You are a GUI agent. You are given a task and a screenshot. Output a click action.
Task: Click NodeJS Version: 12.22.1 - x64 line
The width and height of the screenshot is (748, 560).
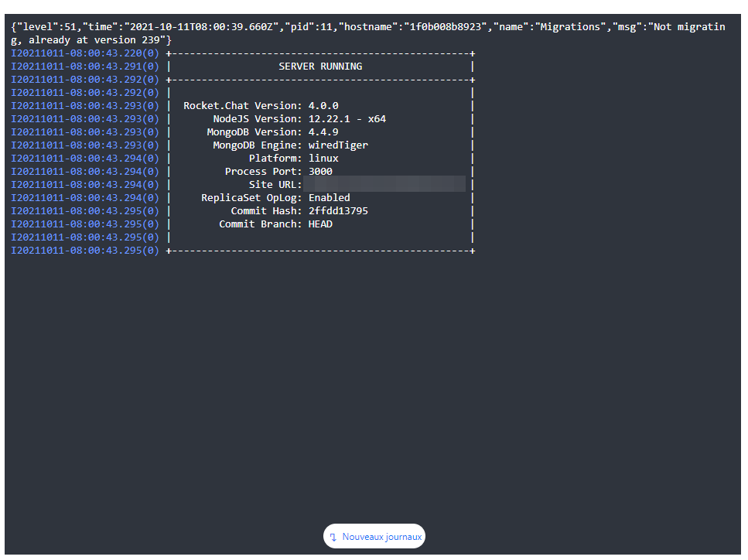[x=299, y=119]
